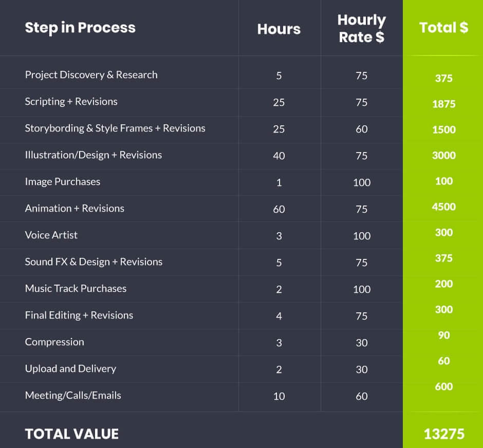The height and width of the screenshot is (448, 483).
Task: Select 'Sound FX & Design + Revisions' label
Action: coord(94,262)
